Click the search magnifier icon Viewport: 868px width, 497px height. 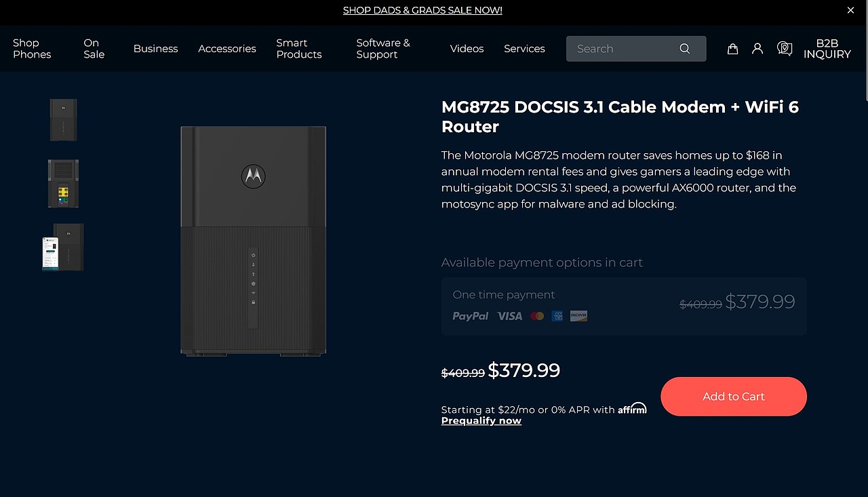point(685,49)
